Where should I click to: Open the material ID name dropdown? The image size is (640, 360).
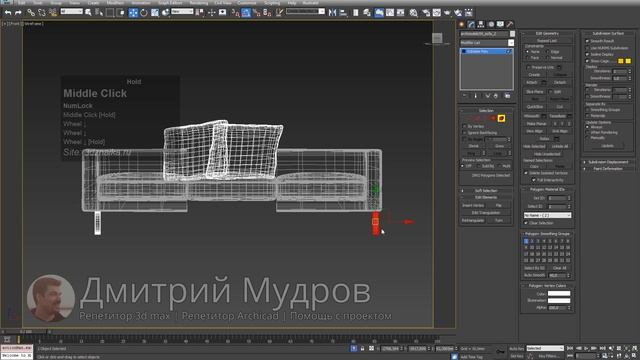(x=547, y=215)
